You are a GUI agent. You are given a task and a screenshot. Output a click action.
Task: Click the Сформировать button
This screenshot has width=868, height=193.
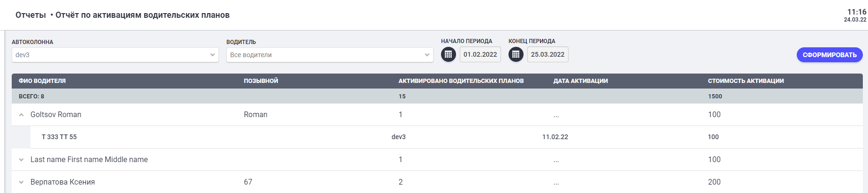pos(830,55)
